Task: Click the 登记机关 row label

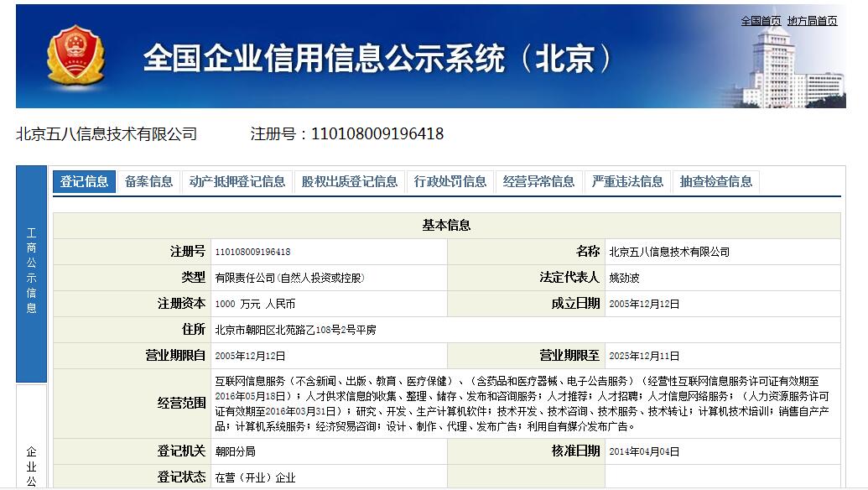Action: [x=182, y=451]
